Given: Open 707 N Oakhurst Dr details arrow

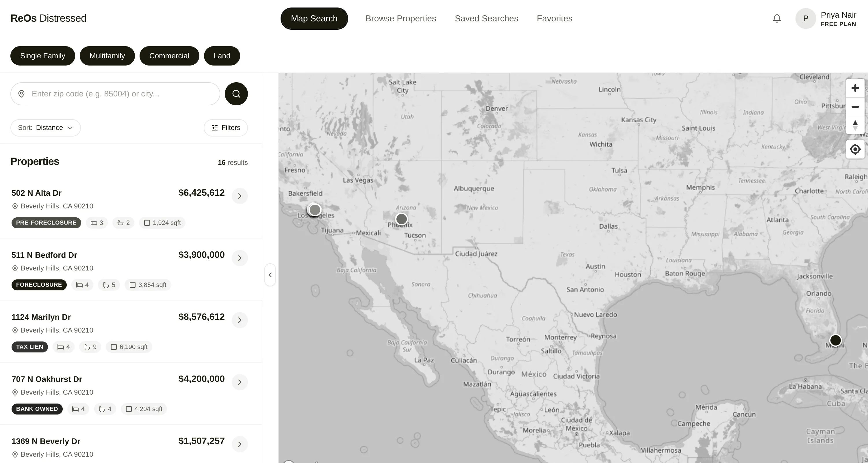Looking at the screenshot, I should [x=240, y=382].
